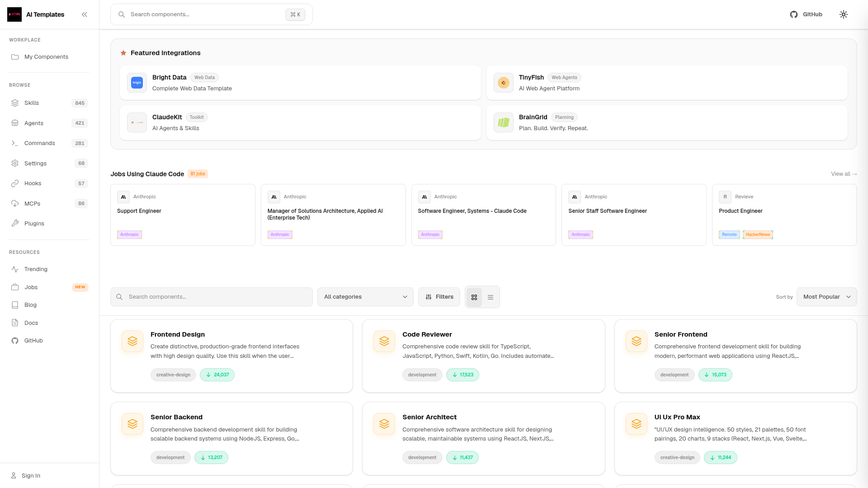Screen dimensions: 868x488
Task: Click the Plugins wrench icon
Action: tap(15, 223)
